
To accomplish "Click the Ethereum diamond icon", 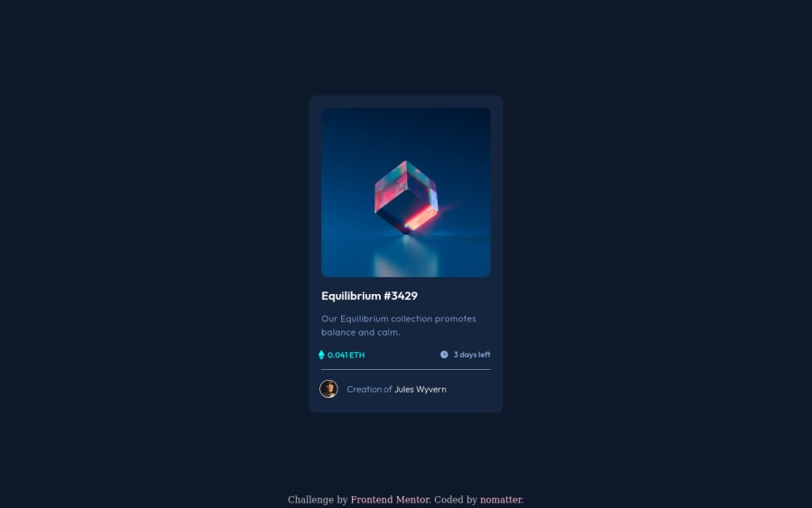I will (321, 355).
